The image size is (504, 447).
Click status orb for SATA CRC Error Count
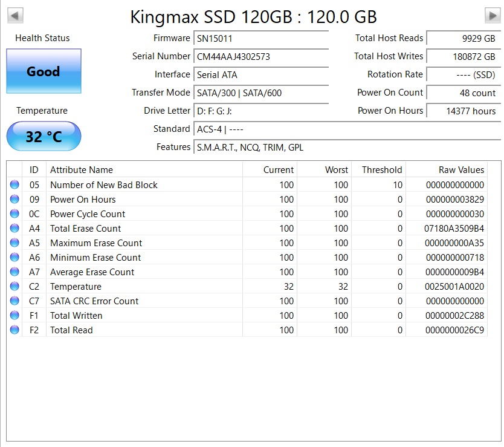click(x=15, y=301)
